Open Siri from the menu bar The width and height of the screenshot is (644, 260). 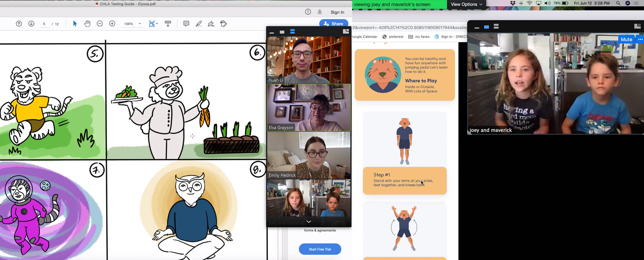click(x=628, y=3)
